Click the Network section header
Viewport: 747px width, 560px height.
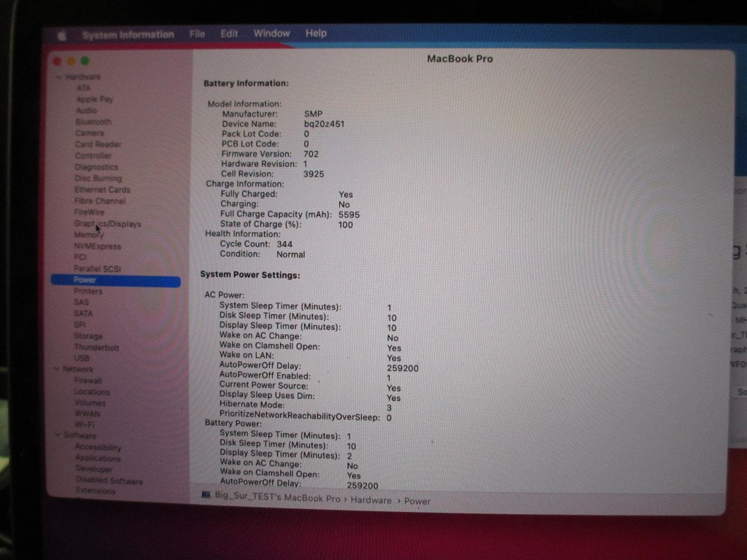pos(78,369)
